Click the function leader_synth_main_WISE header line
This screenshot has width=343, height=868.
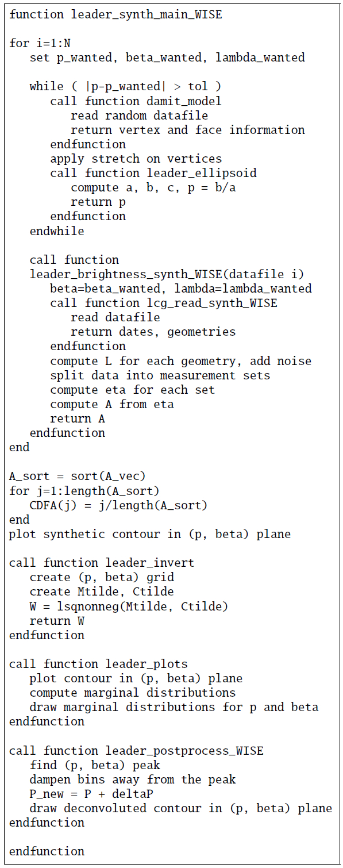[x=115, y=14]
